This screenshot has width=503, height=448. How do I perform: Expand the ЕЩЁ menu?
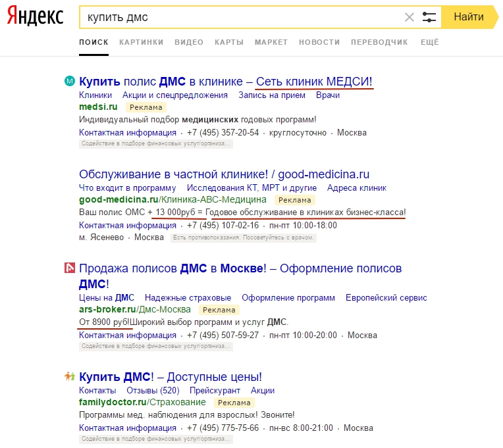coord(429,42)
